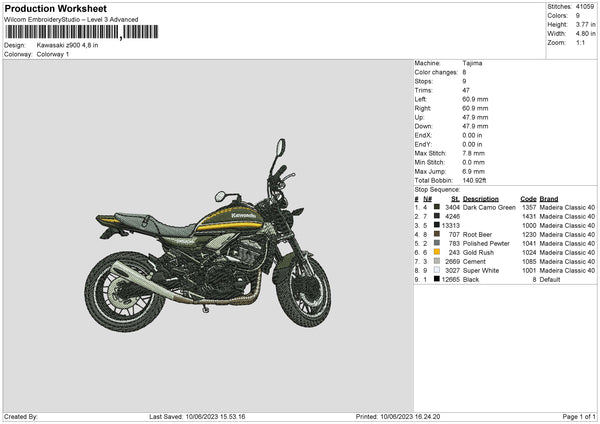Click the swatch beside code 1431

pyautogui.click(x=437, y=216)
